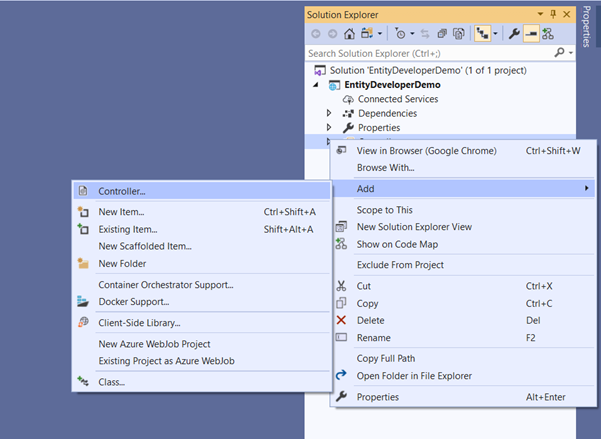The height and width of the screenshot is (439, 601).
Task: Click the Show on Code Map icon
Action: (341, 244)
